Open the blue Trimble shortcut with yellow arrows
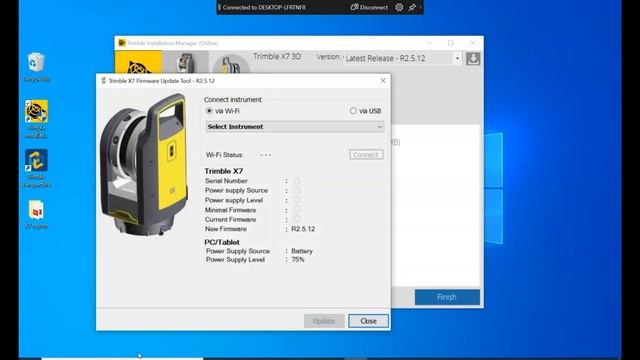The width and height of the screenshot is (640, 360). tap(36, 168)
